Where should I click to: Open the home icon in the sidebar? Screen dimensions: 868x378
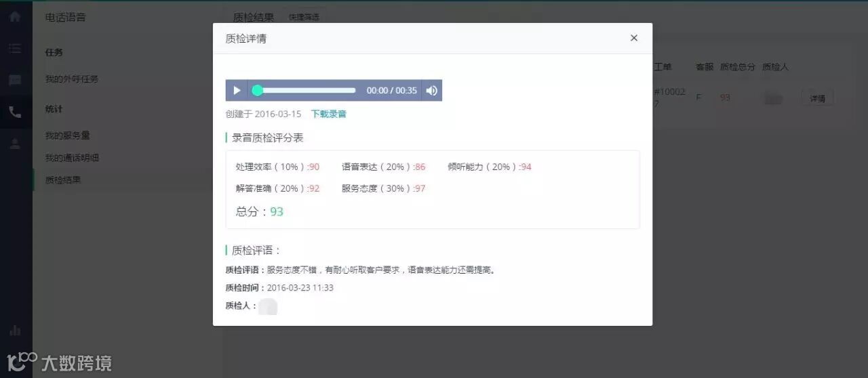click(x=15, y=16)
